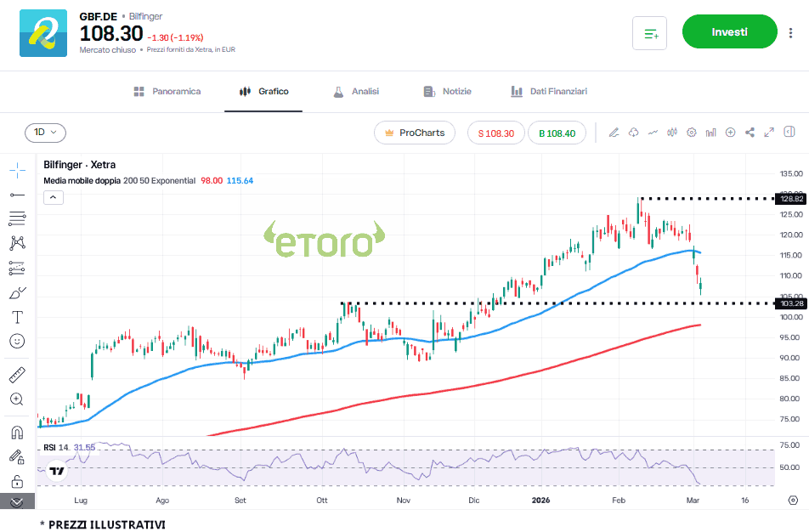Toggle the right side panel

coord(789,133)
